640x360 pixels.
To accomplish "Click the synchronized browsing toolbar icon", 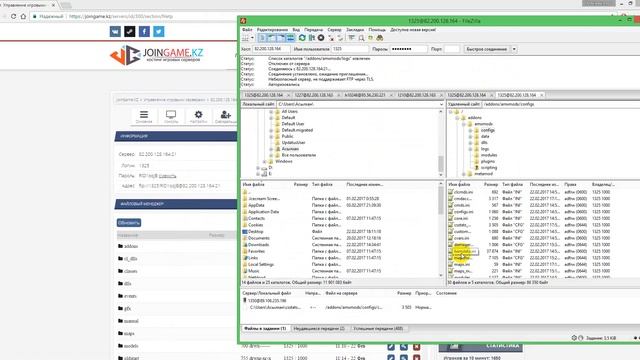I will 371,38.
